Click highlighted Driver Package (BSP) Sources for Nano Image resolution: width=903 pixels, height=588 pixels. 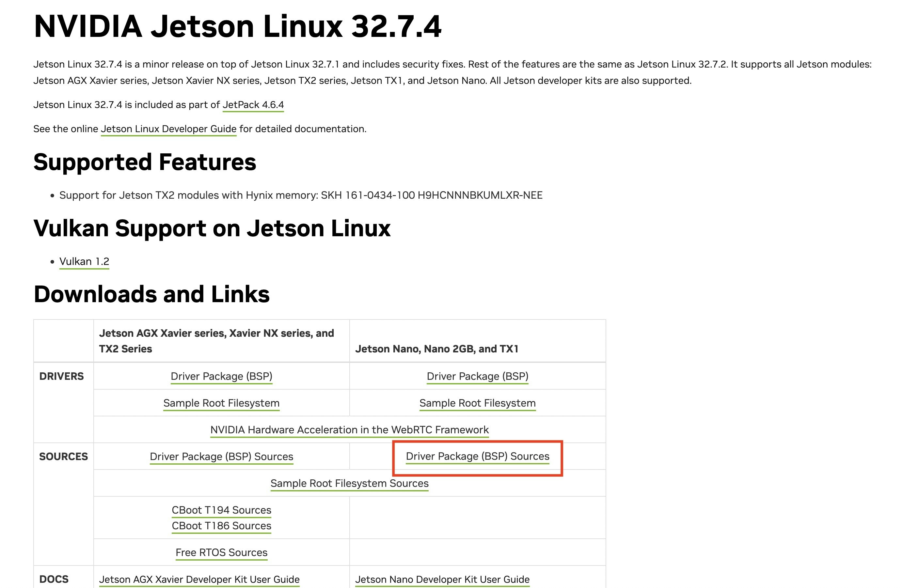[477, 456]
